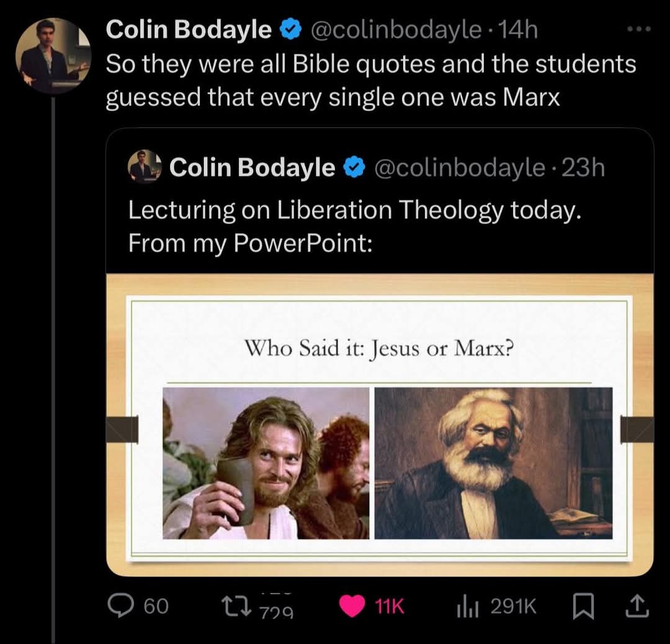Click the Colin Bodayle name on main tweet
Image resolution: width=670 pixels, height=644 pixels.
189,30
